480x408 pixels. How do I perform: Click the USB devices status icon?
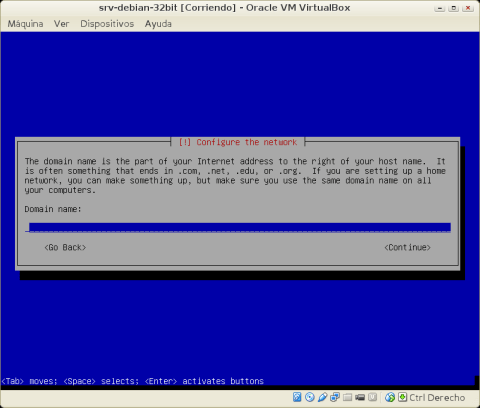322,397
